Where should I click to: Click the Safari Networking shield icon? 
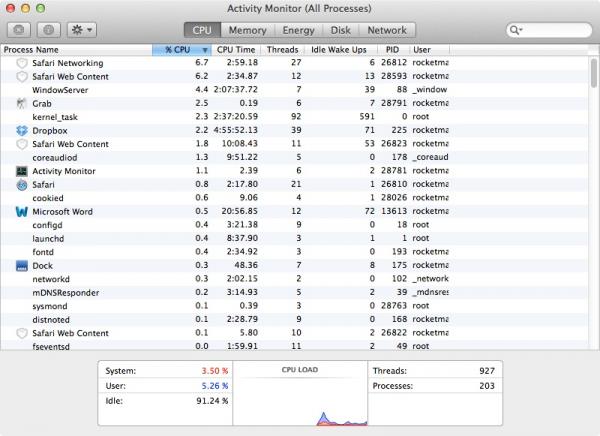pyautogui.click(x=22, y=63)
